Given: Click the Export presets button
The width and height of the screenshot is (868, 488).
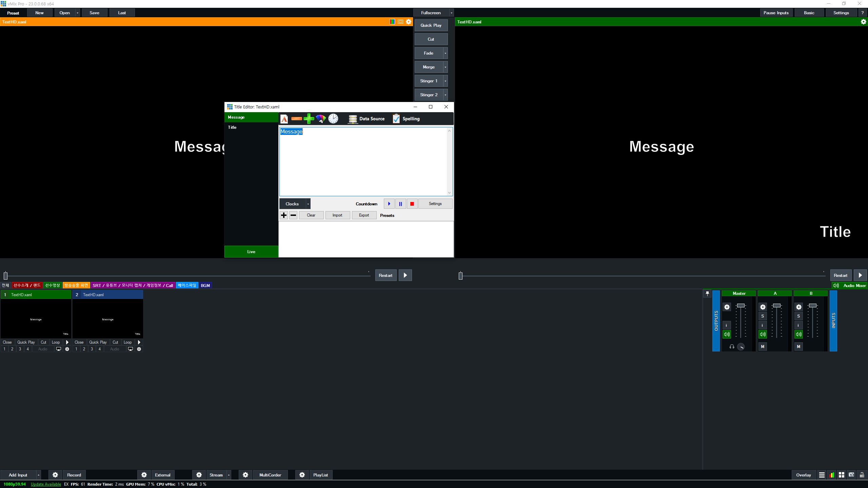Looking at the screenshot, I should click(364, 216).
